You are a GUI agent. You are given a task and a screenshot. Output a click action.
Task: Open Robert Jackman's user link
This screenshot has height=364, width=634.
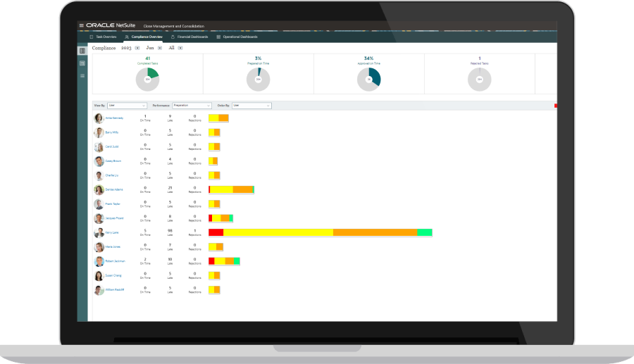(x=116, y=261)
